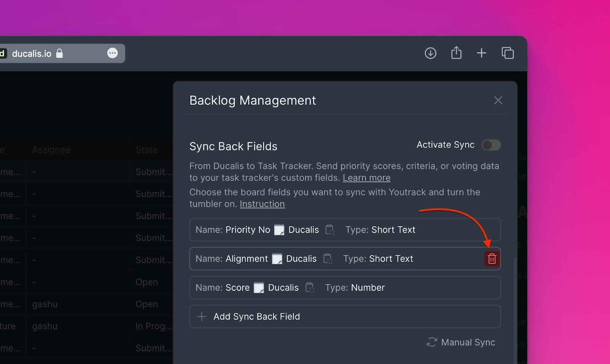Click the browser share icon

[456, 53]
